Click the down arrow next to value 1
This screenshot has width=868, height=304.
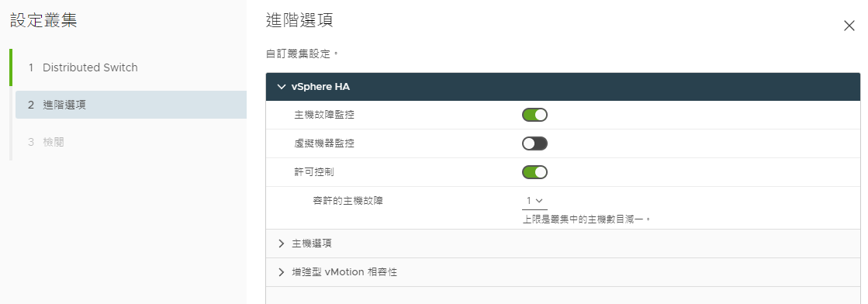[539, 200]
